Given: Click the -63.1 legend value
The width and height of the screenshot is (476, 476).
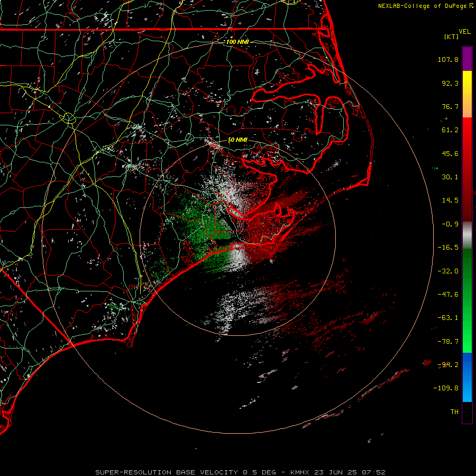Looking at the screenshot, I should 448,318.
